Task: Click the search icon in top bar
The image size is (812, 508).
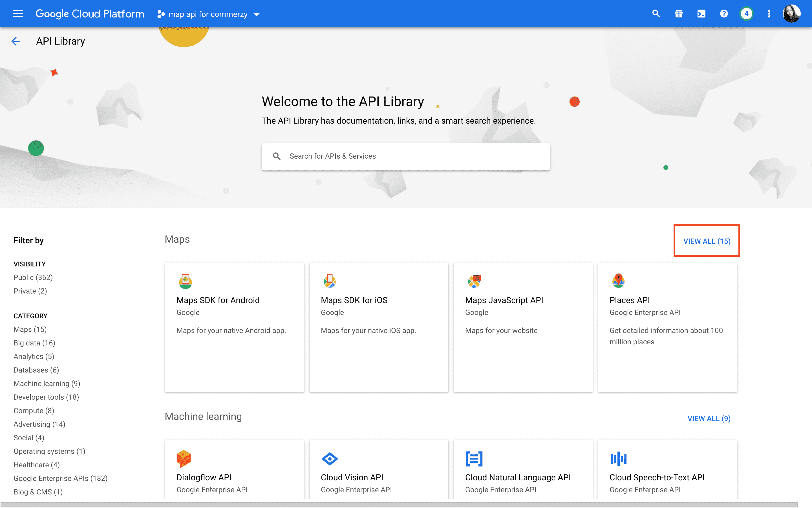Action: pyautogui.click(x=656, y=14)
